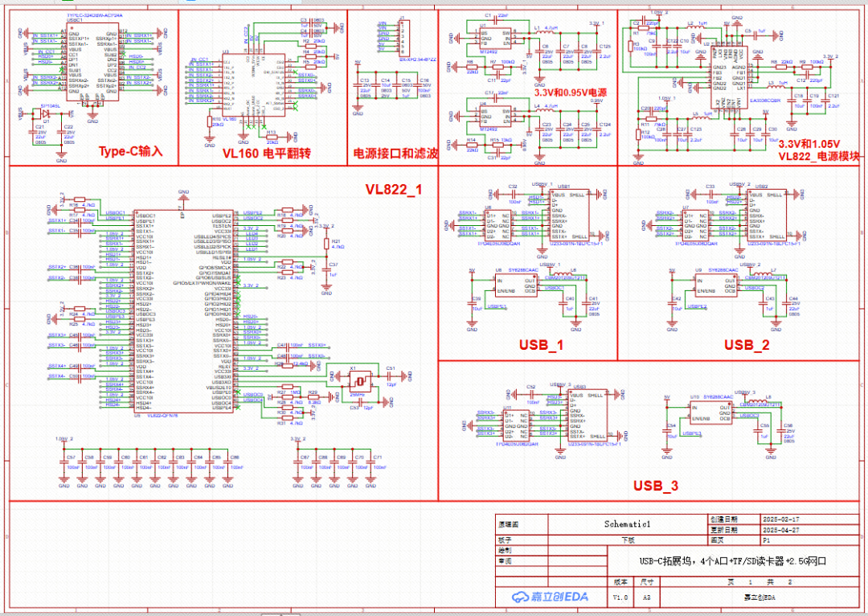Select the USB2 connector symbol
Image resolution: width=868 pixels, height=616 pixels.
tap(768, 216)
